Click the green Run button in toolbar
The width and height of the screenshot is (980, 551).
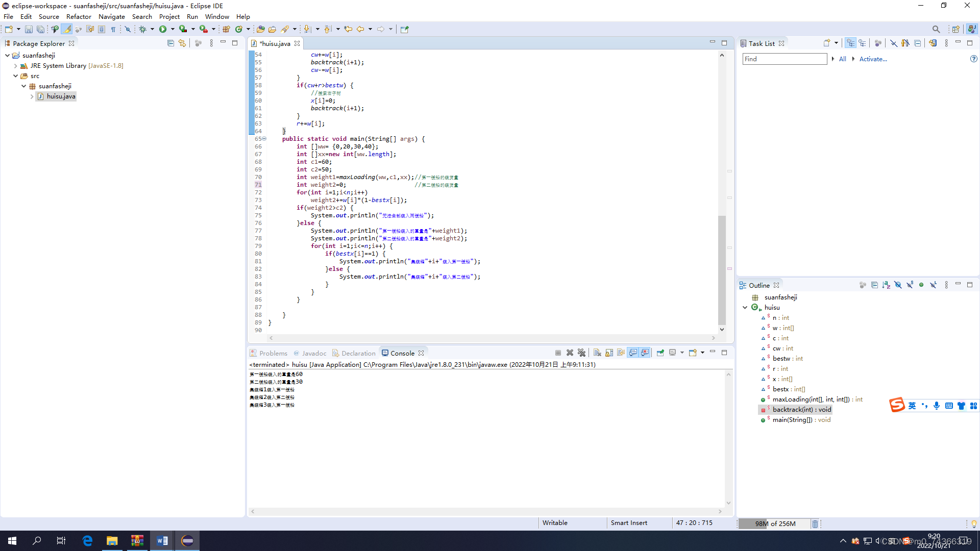(163, 29)
